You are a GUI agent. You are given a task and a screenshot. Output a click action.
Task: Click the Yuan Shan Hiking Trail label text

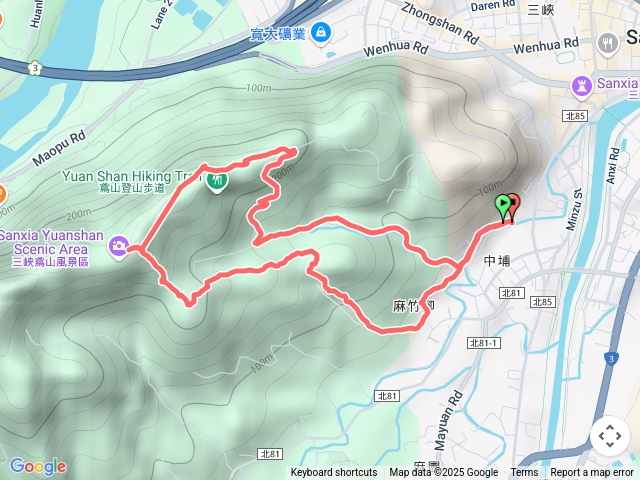point(131,177)
